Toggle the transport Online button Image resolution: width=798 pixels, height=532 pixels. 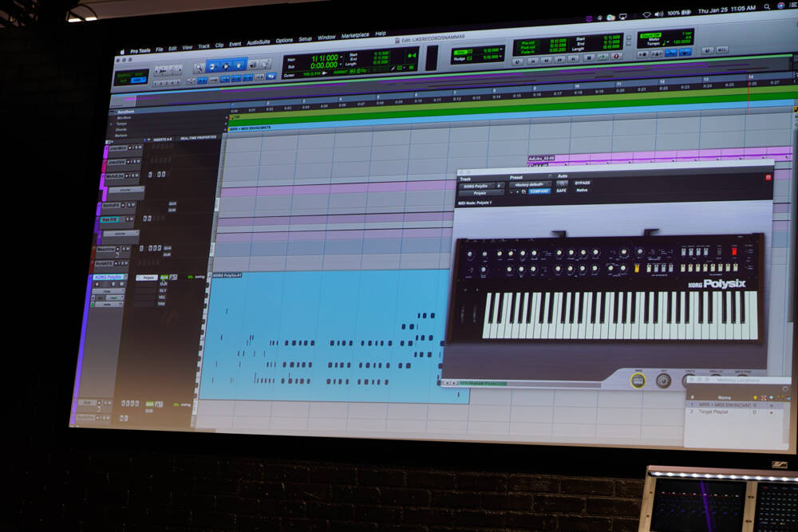(x=518, y=61)
